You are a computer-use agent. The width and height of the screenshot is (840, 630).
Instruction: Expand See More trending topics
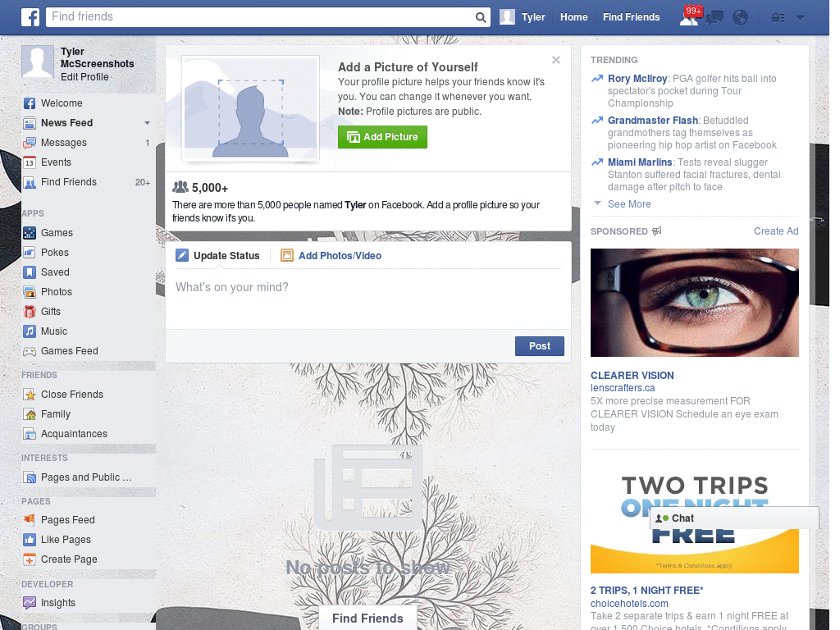coord(629,204)
